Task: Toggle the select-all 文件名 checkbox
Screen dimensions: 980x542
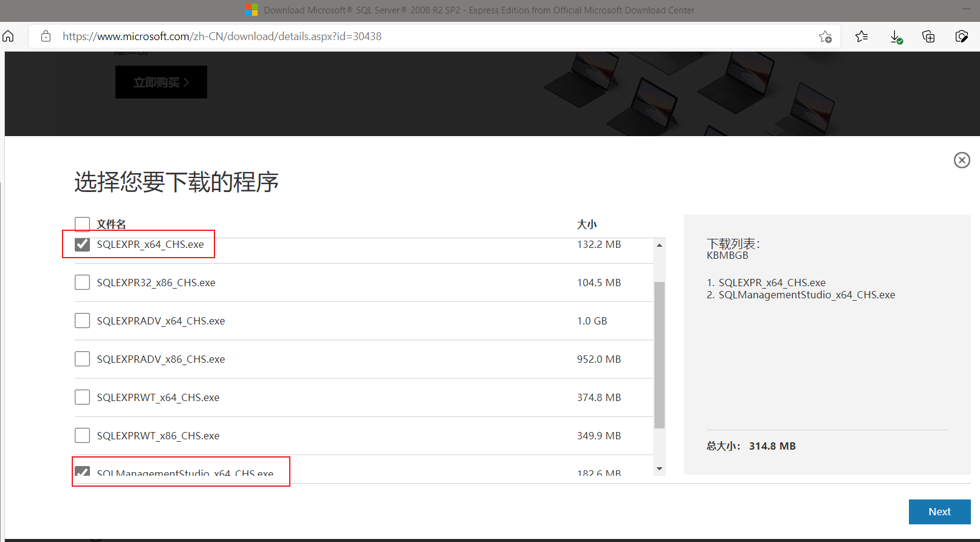Action: [x=82, y=224]
